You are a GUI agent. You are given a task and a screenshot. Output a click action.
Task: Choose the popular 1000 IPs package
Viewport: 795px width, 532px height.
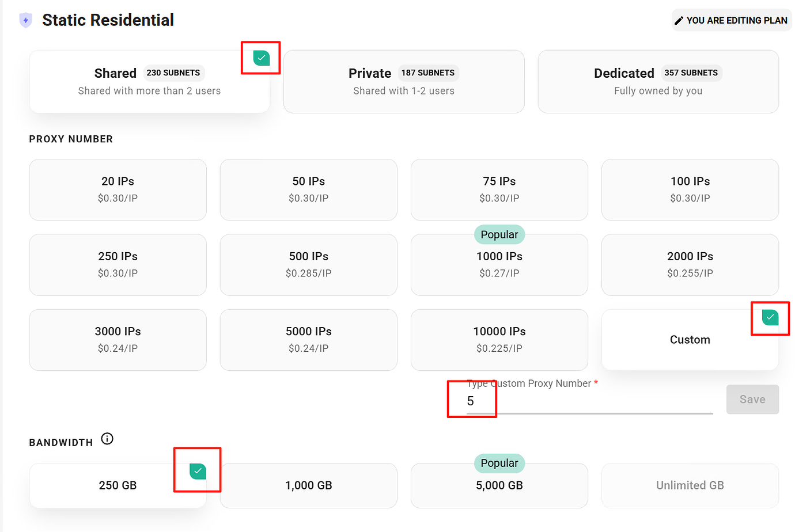[499, 264]
